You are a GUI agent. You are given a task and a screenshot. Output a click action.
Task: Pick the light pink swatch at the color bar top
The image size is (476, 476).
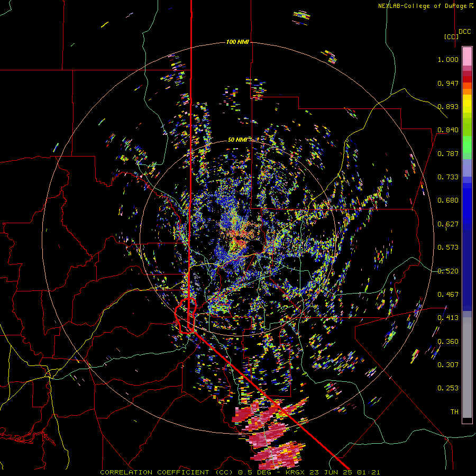coord(467,56)
